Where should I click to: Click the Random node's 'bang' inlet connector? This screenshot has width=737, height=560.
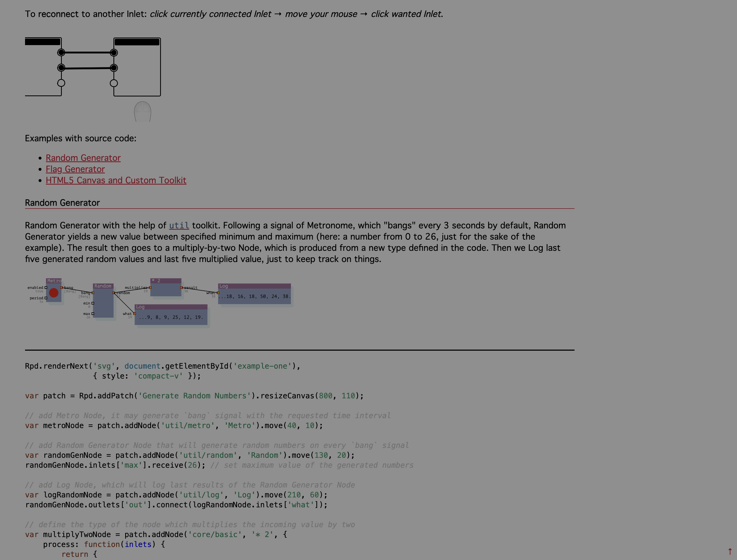[93, 293]
